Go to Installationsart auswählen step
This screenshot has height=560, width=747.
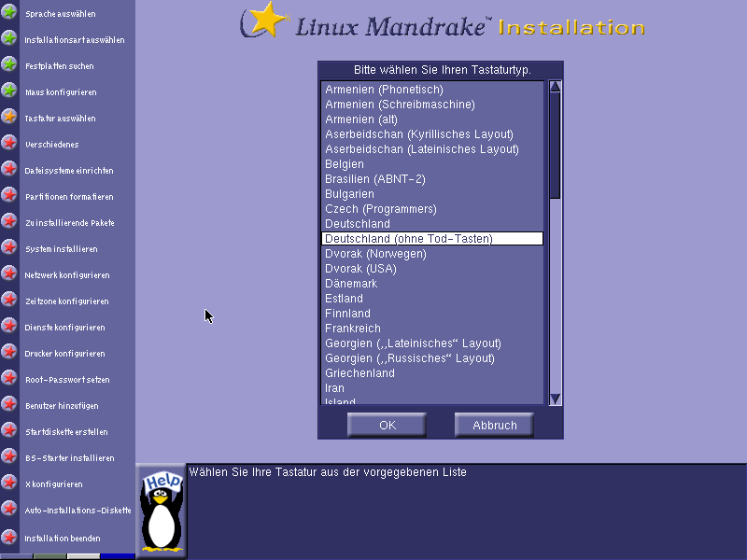pyautogui.click(x=75, y=40)
